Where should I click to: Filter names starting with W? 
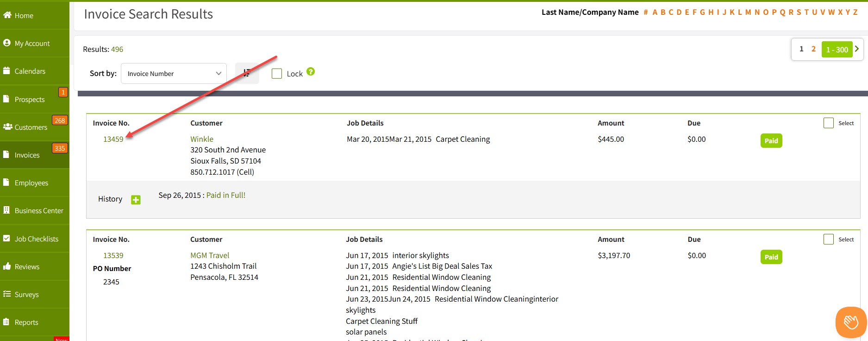point(831,12)
